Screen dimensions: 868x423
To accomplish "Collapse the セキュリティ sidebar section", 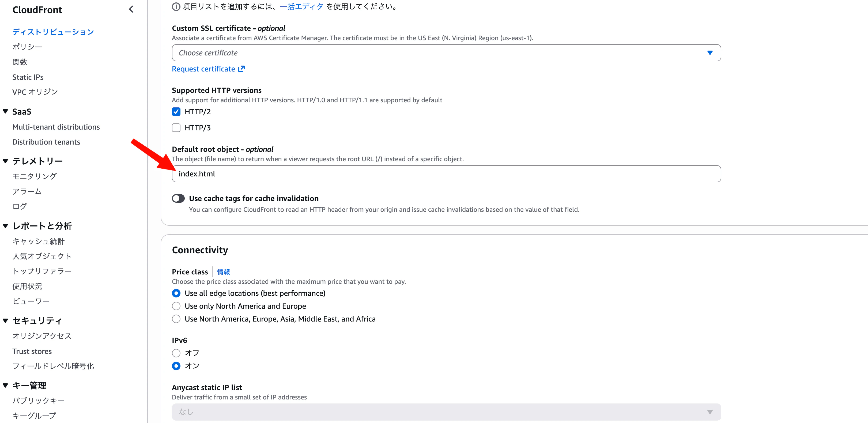I will (5, 320).
